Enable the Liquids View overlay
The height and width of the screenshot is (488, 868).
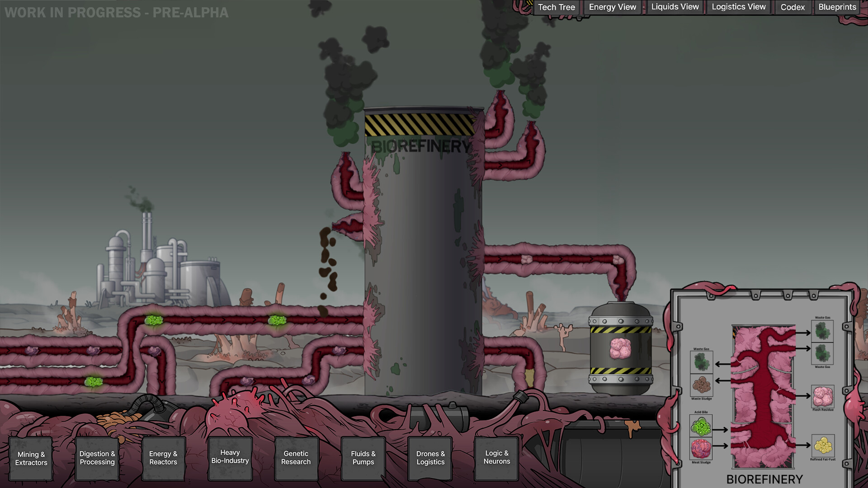pyautogui.click(x=674, y=7)
